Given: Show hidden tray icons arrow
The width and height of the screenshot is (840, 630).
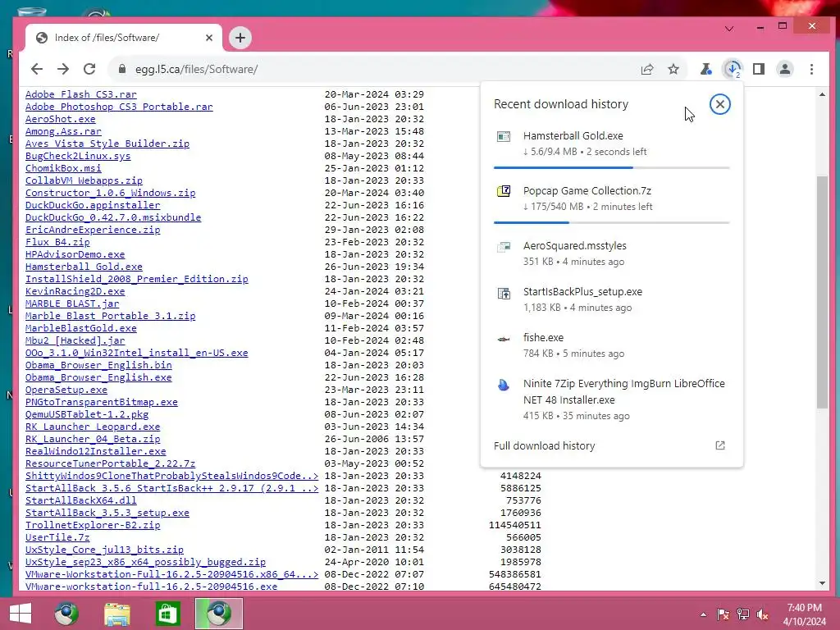Looking at the screenshot, I should [x=703, y=614].
